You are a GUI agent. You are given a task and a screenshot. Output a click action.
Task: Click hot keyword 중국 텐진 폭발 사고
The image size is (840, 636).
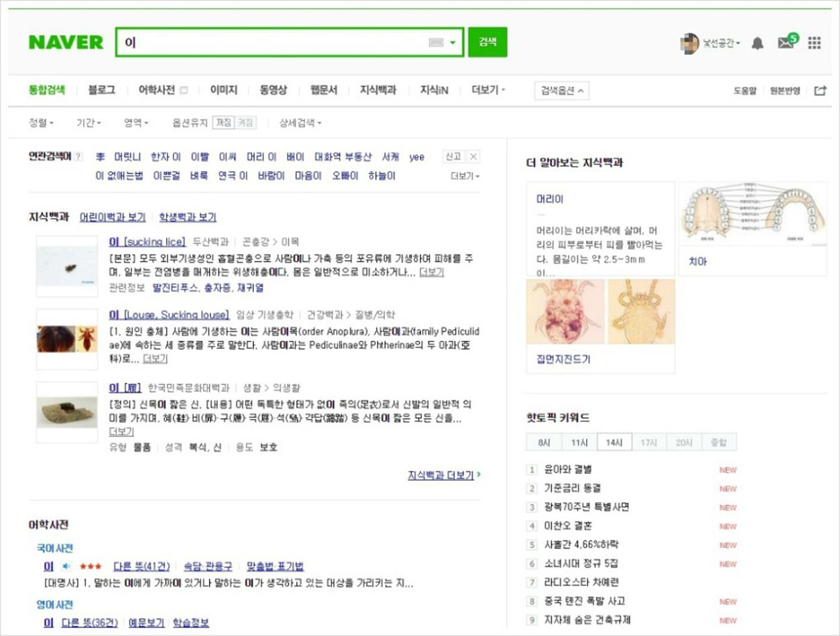pos(585,601)
